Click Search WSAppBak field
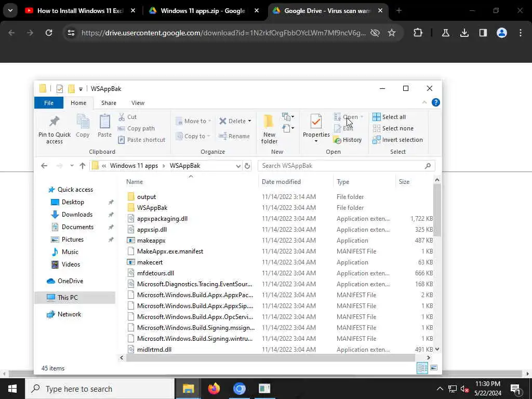The height and width of the screenshot is (399, 532). click(x=346, y=166)
